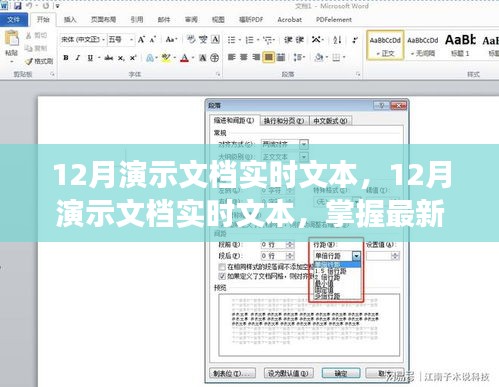Apply Superscript formatting
Image resolution: width=499 pixels, height=387 pixels.
pos(133,58)
